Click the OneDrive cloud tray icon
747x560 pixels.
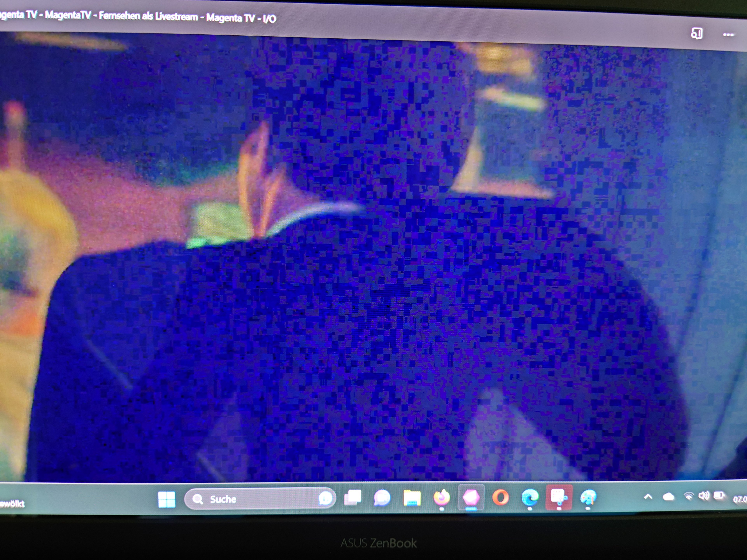[x=668, y=497]
